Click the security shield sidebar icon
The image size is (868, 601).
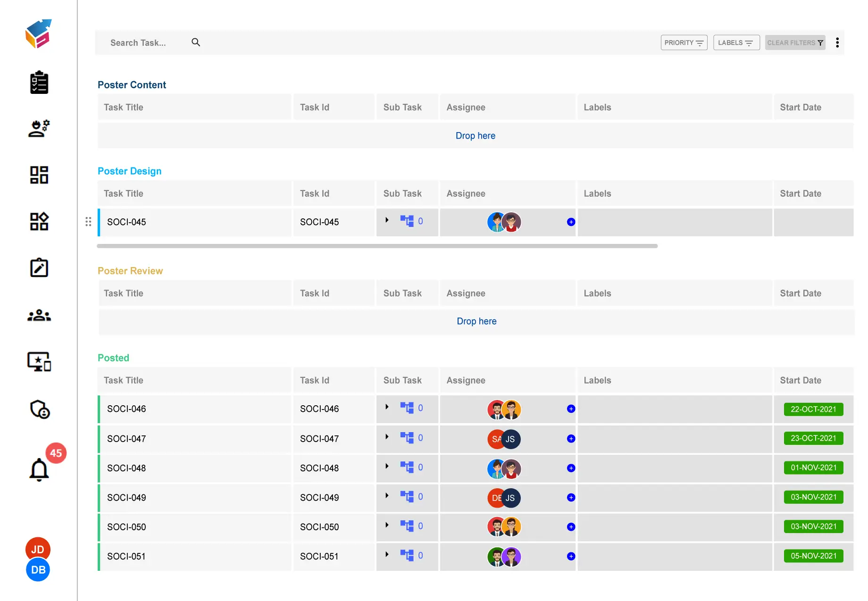(x=39, y=410)
